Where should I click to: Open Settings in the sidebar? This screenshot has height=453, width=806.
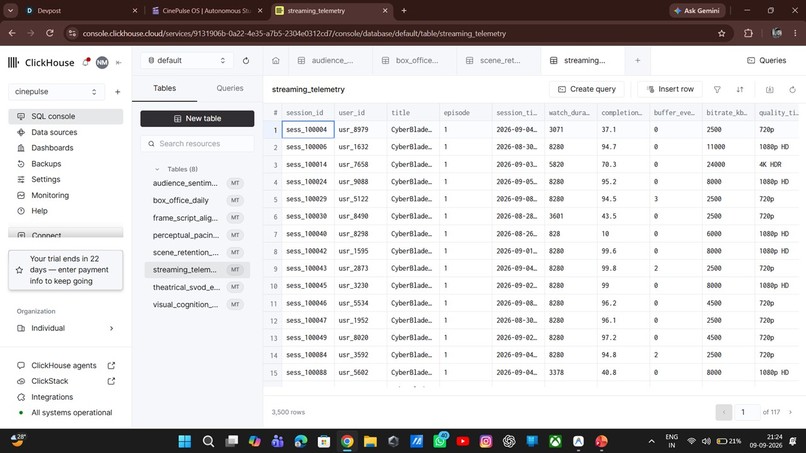click(45, 179)
